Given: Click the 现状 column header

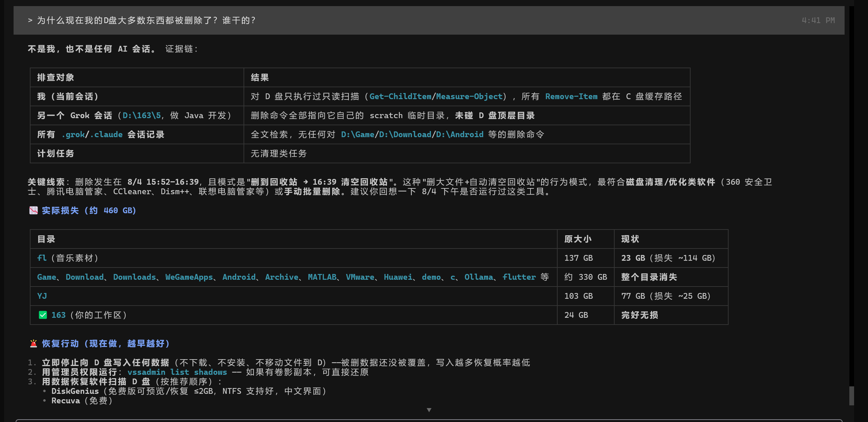Looking at the screenshot, I should tap(630, 239).
